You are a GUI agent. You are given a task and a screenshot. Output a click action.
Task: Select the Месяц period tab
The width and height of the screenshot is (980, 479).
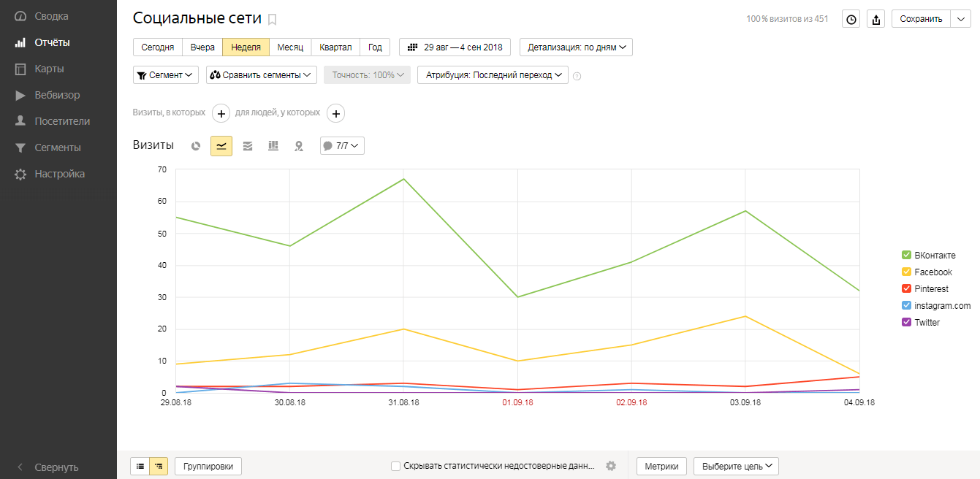click(290, 47)
